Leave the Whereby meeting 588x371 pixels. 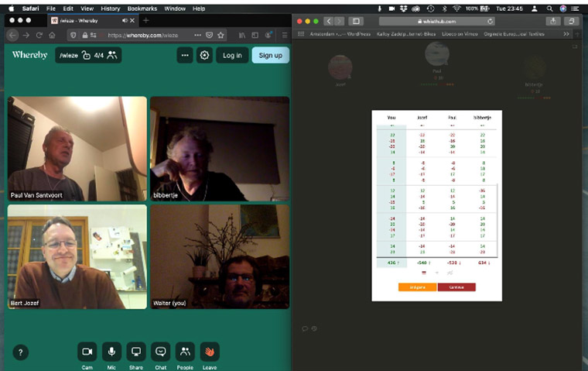(210, 352)
